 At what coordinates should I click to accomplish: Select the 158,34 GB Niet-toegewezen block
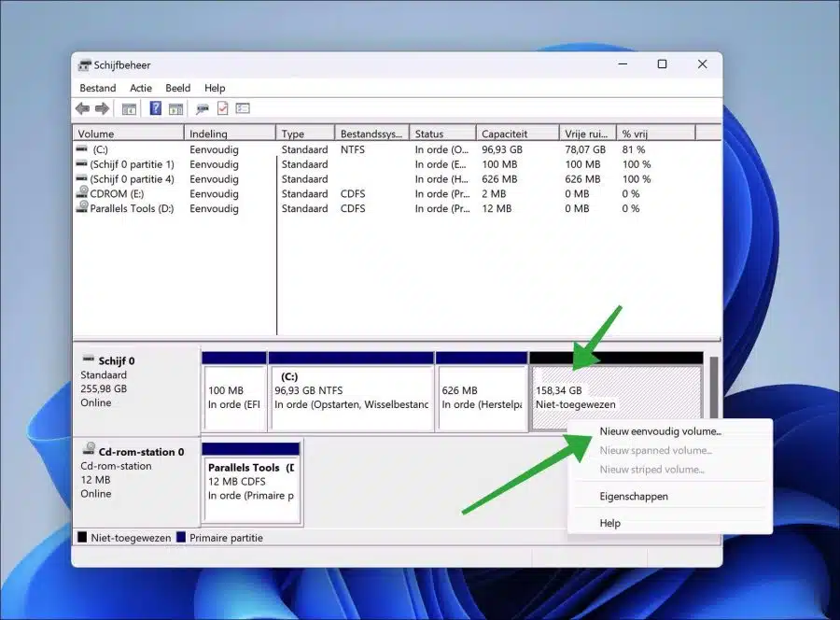tap(616, 391)
